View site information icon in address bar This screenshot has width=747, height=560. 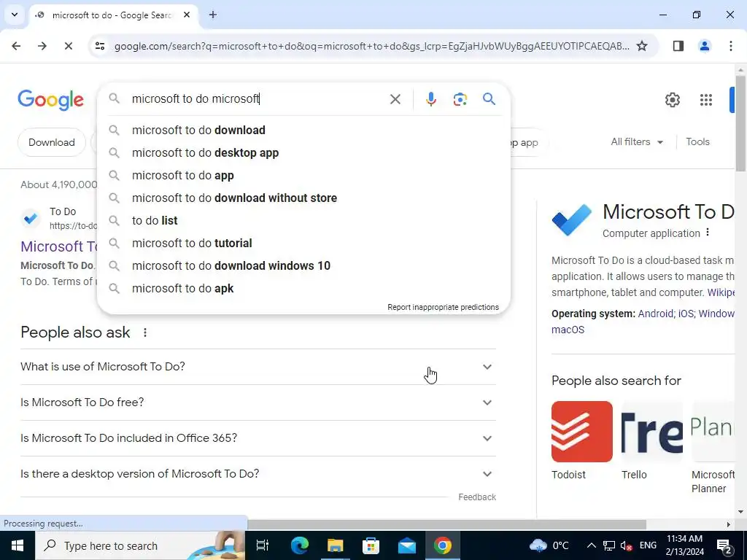click(x=99, y=46)
